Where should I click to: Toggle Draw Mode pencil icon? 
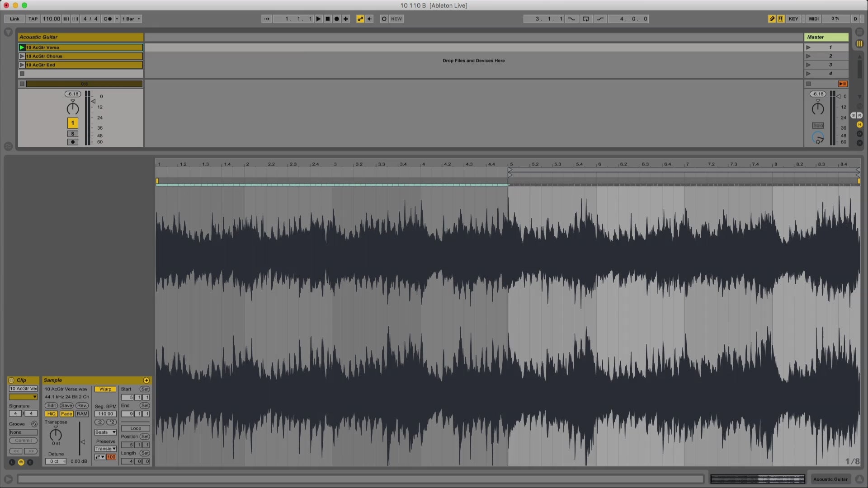tap(772, 19)
